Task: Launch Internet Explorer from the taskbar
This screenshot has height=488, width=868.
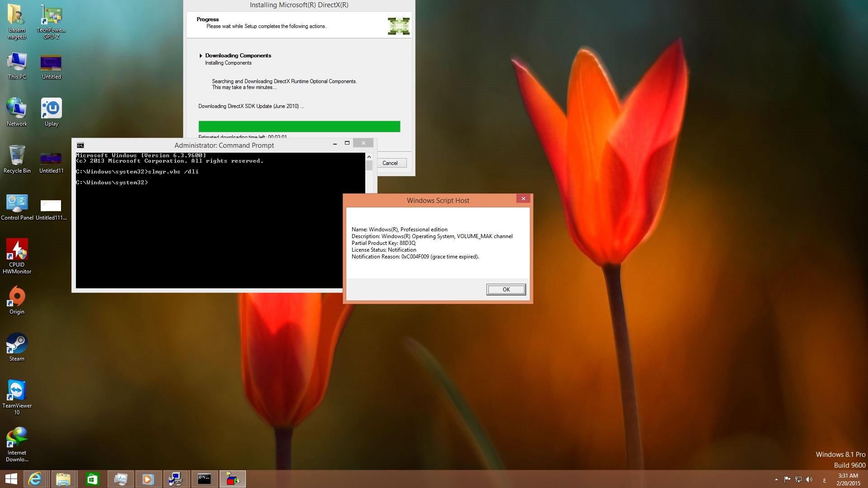Action: (x=35, y=479)
